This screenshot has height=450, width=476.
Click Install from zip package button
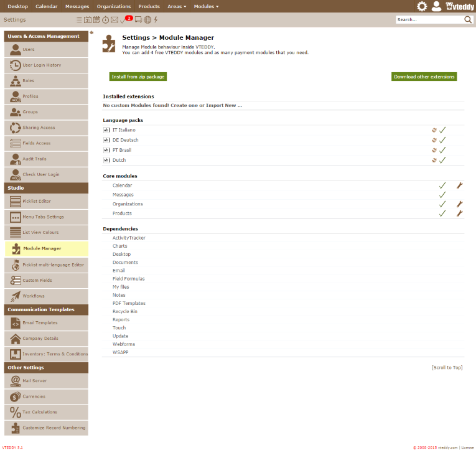[x=138, y=77]
